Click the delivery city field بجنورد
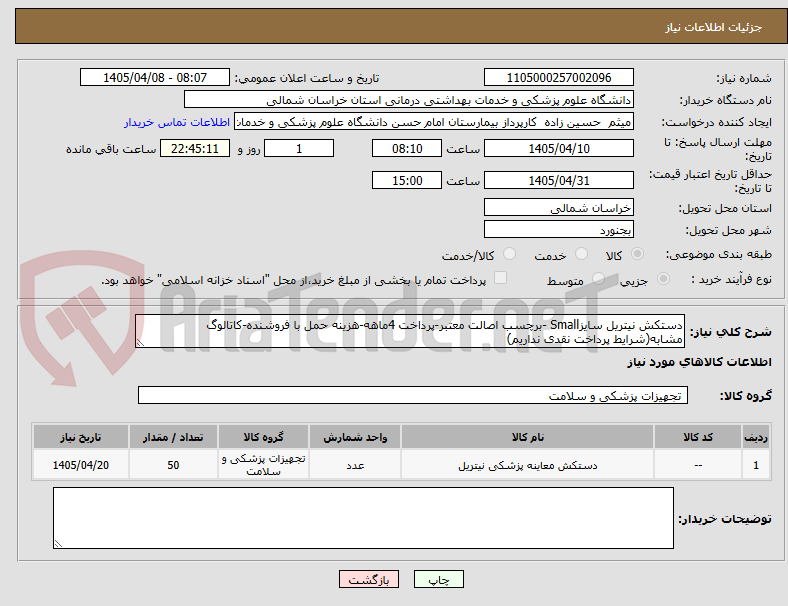 pos(558,230)
